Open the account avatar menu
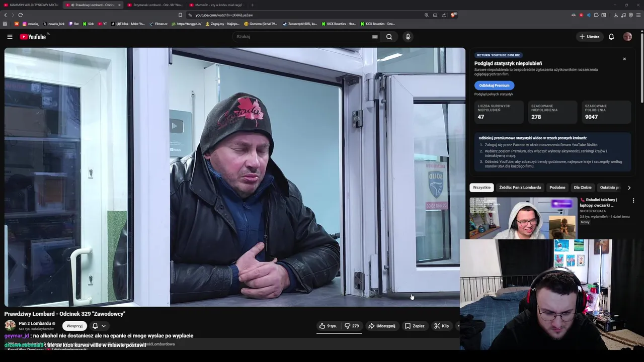 (x=627, y=37)
